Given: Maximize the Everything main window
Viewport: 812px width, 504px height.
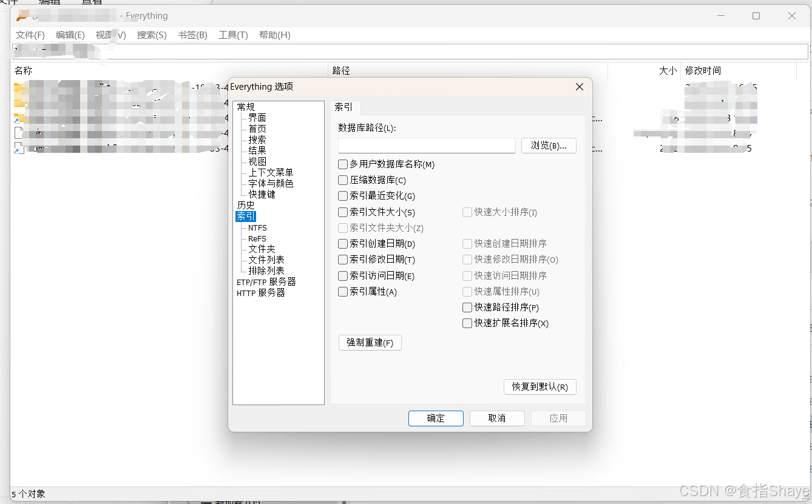Looking at the screenshot, I should (x=756, y=16).
